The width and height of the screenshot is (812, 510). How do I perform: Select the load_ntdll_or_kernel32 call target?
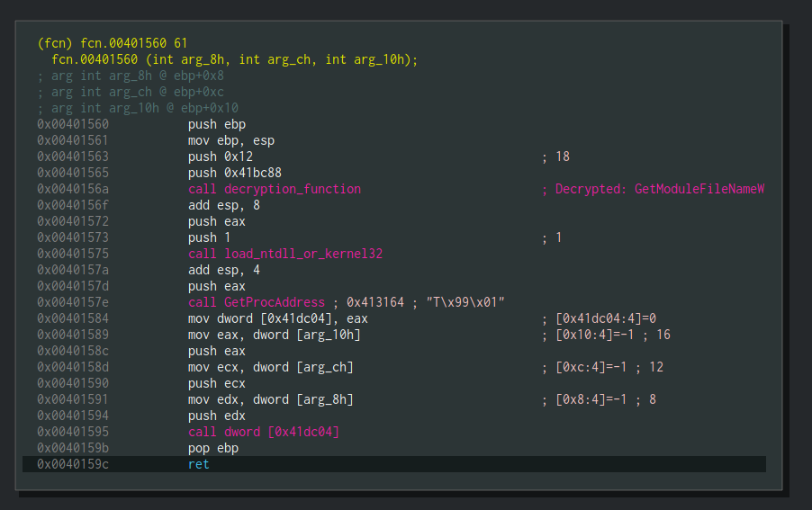point(305,254)
